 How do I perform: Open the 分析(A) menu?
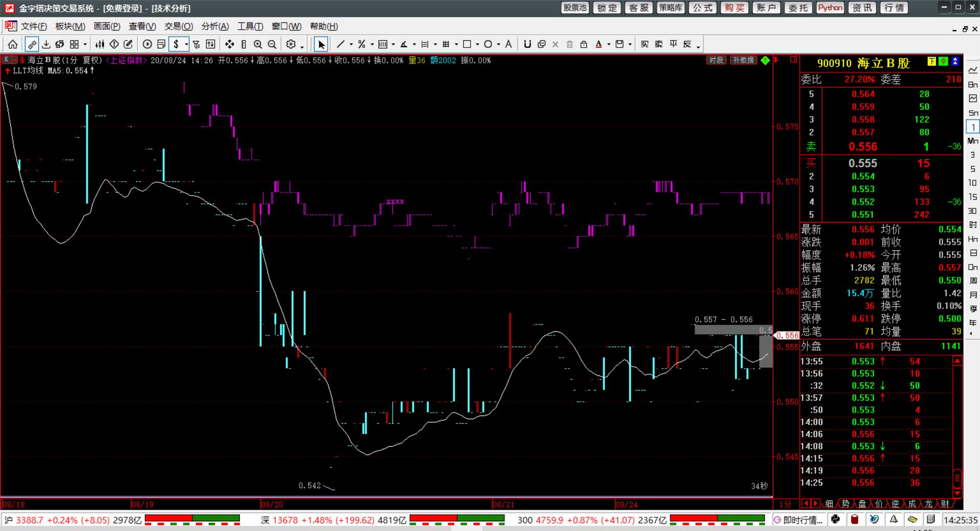point(215,27)
